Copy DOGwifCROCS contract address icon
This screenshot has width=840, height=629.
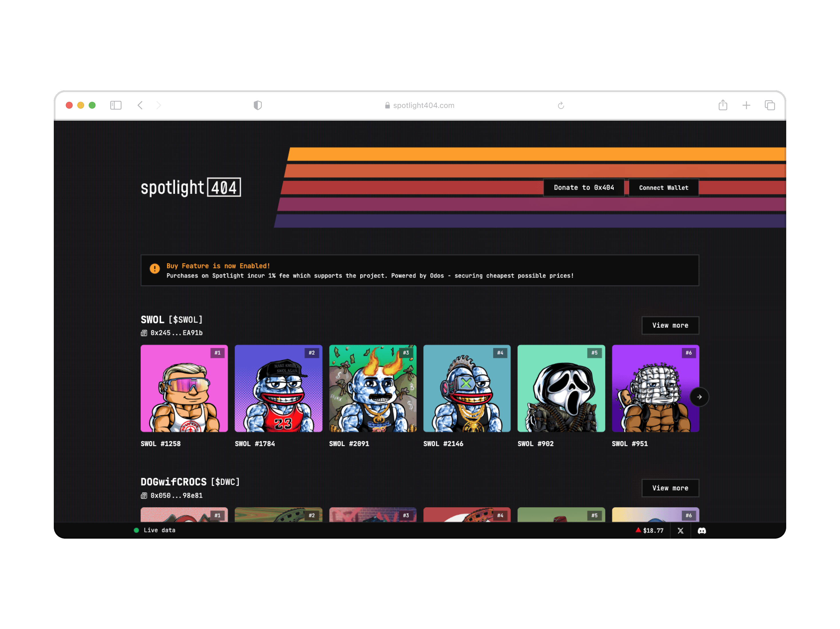[144, 495]
